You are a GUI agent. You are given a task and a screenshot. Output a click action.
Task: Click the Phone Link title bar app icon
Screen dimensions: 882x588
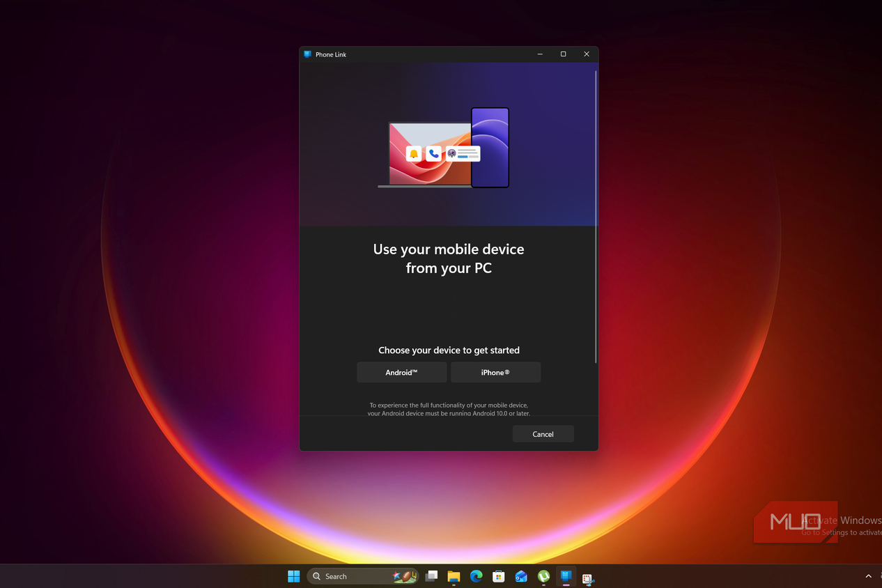coord(307,54)
